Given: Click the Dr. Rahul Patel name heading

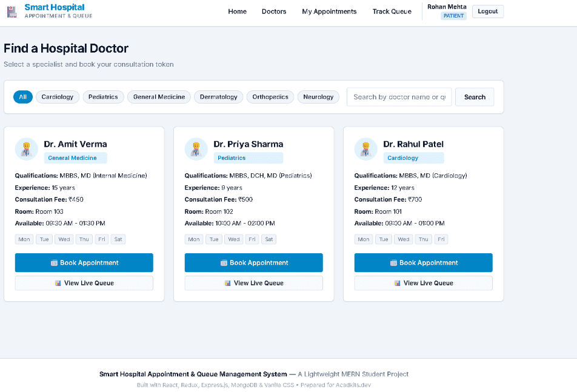Looking at the screenshot, I should coord(413,144).
